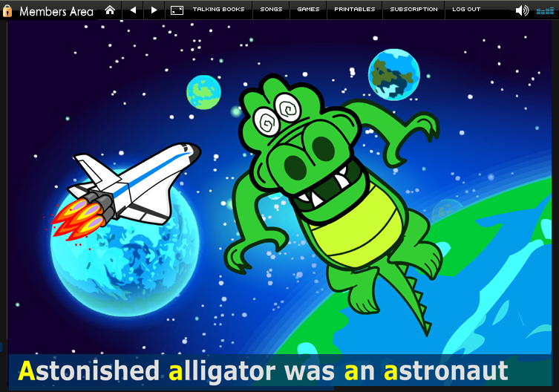The height and width of the screenshot is (392, 559).
Task: Open the Games section
Action: coord(308,9)
